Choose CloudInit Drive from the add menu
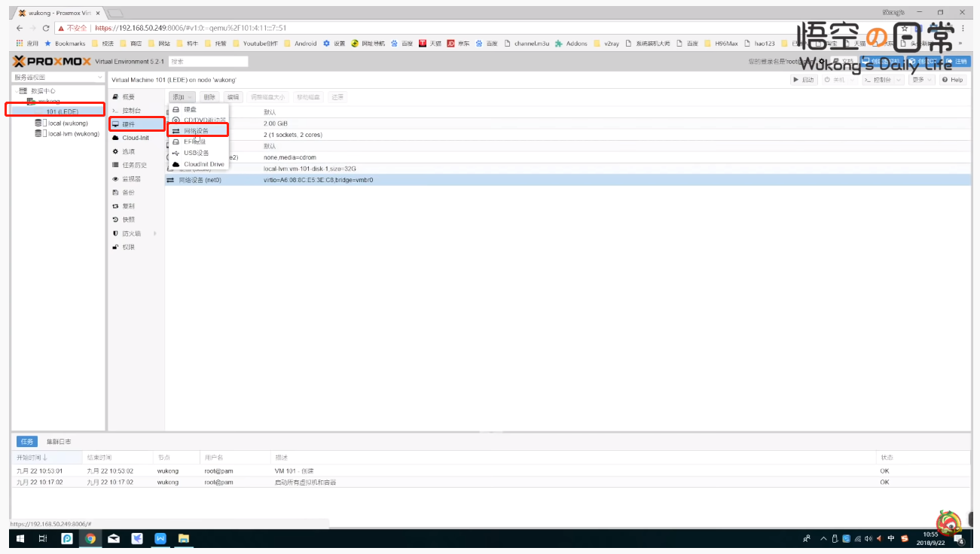Screen dimensions: 980x554 [197, 164]
